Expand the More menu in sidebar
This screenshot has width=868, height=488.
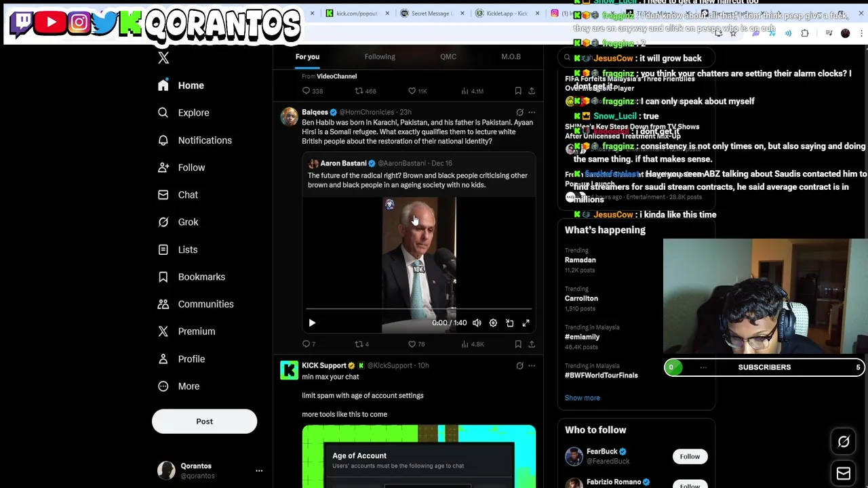pos(179,386)
